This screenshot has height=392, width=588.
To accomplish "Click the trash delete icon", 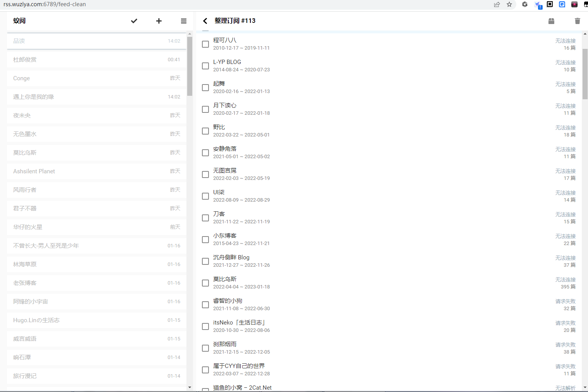I will 577,21.
